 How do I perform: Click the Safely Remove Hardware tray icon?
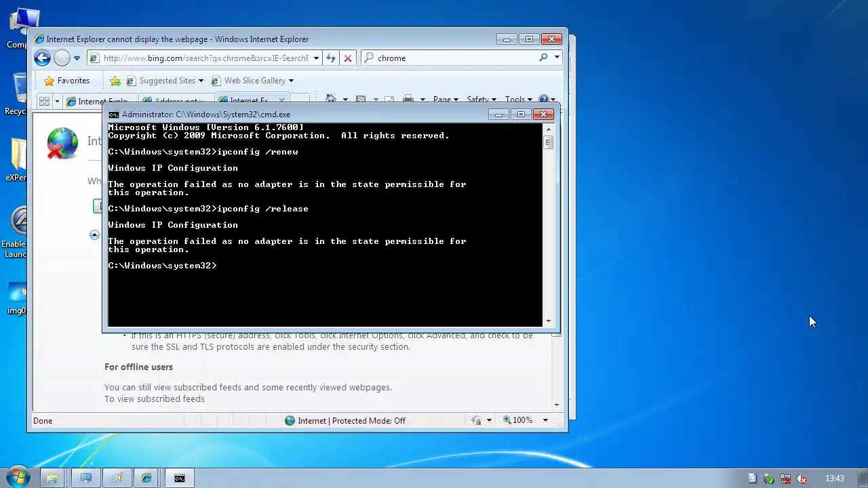pos(768,479)
